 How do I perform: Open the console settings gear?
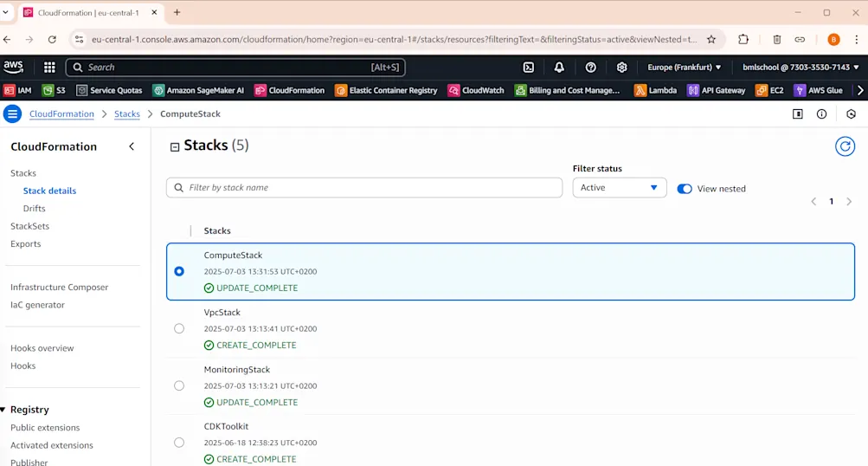(621, 67)
